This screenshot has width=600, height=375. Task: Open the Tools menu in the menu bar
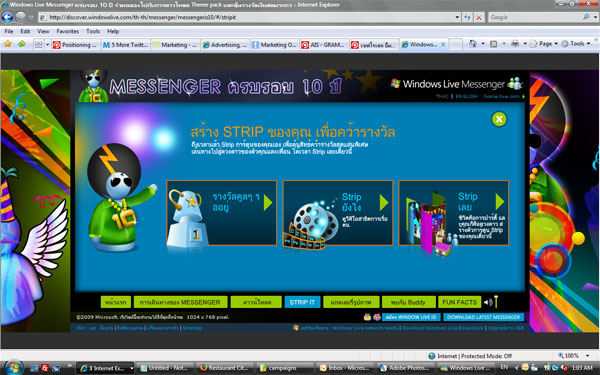[93, 31]
